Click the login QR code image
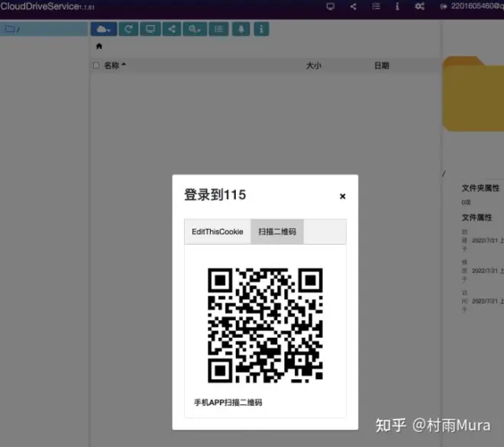This screenshot has height=447, width=504. tap(265, 325)
